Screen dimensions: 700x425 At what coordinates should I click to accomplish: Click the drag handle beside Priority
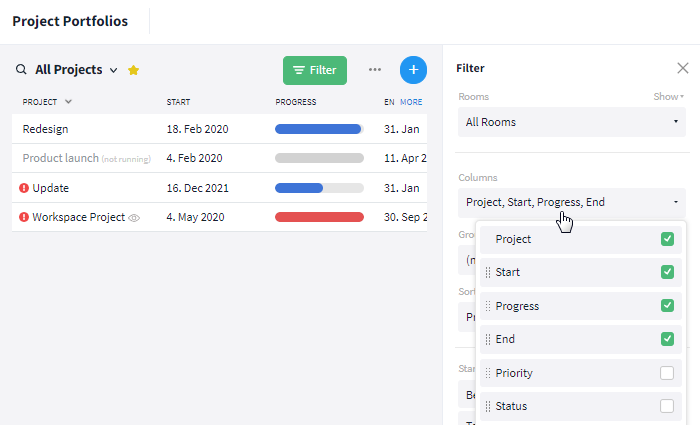tap(488, 373)
